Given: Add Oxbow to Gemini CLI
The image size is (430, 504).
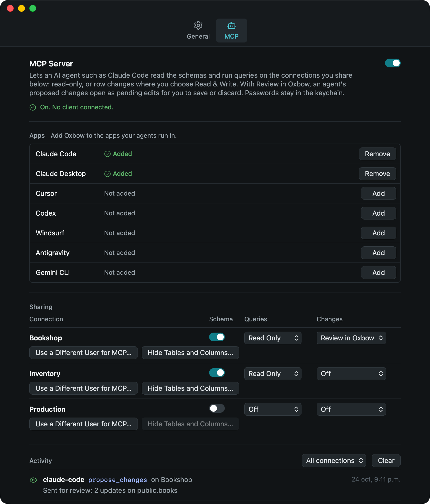Looking at the screenshot, I should tap(379, 273).
